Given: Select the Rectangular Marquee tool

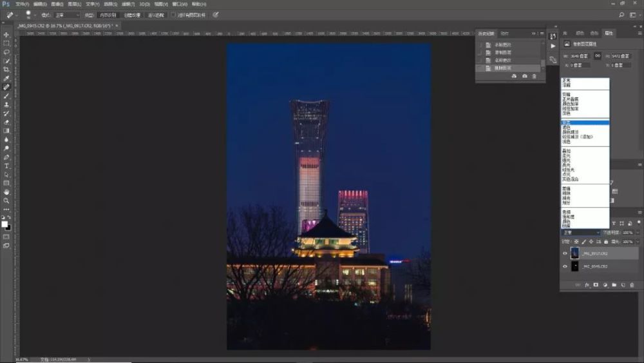Looking at the screenshot, I should click(x=6, y=44).
